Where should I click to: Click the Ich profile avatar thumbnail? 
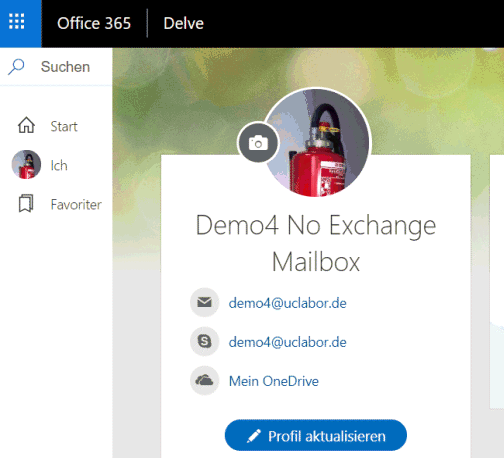point(26,165)
